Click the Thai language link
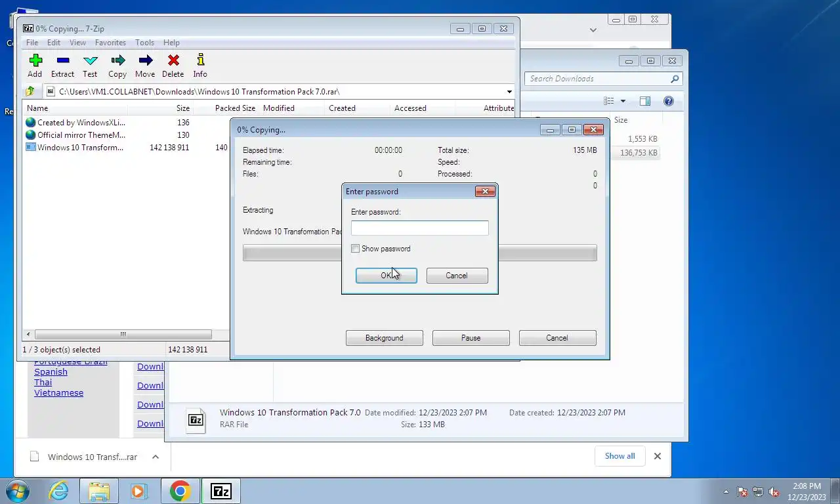840x504 pixels. click(x=43, y=383)
